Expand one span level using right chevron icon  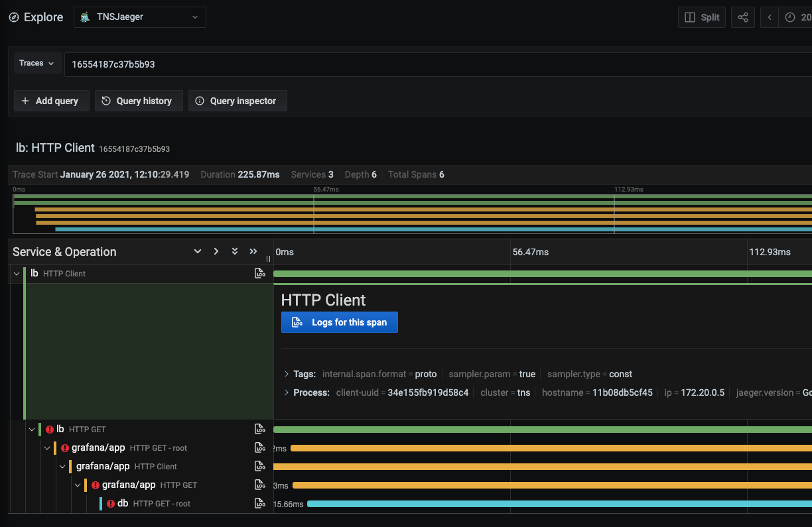click(x=216, y=251)
